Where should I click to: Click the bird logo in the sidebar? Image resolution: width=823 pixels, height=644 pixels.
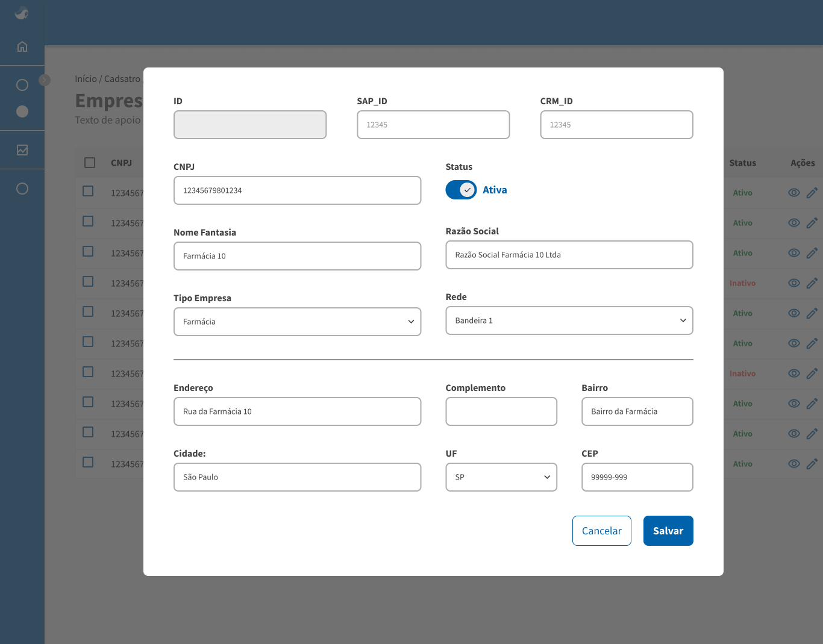point(22,13)
